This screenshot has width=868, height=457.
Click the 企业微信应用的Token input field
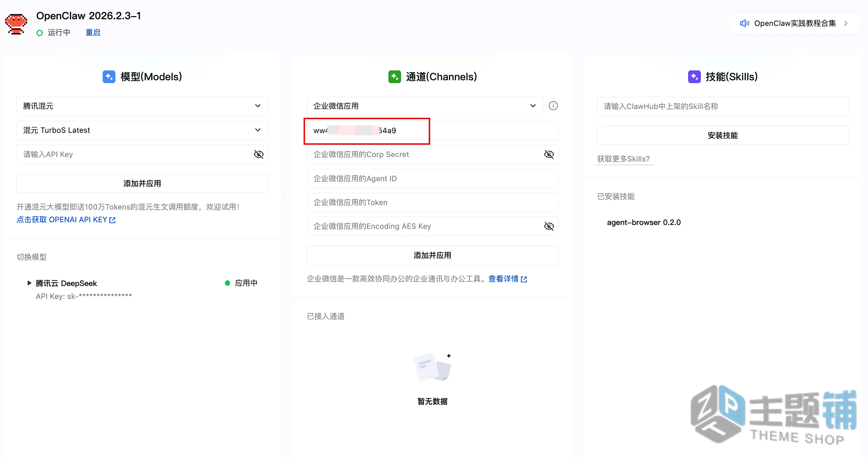[x=433, y=202]
